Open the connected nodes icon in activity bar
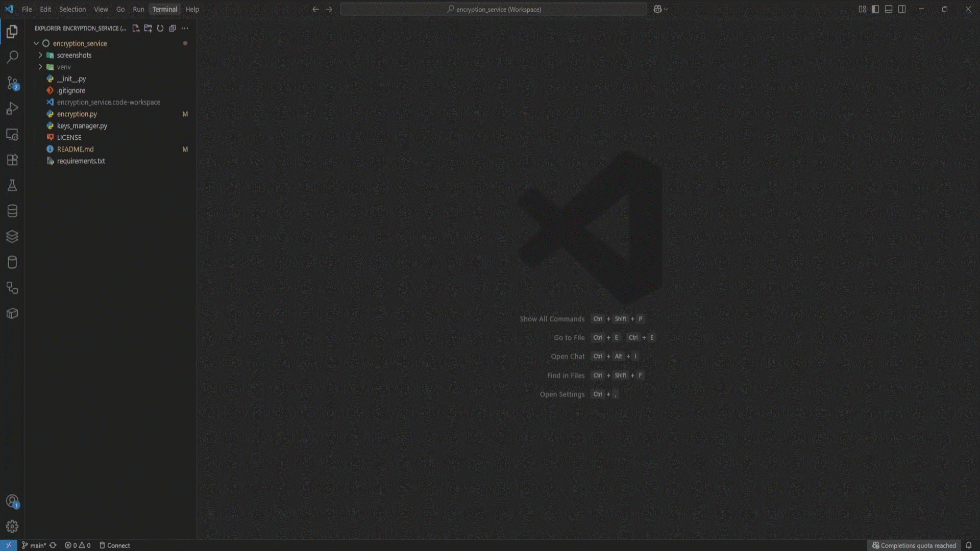 point(12,288)
